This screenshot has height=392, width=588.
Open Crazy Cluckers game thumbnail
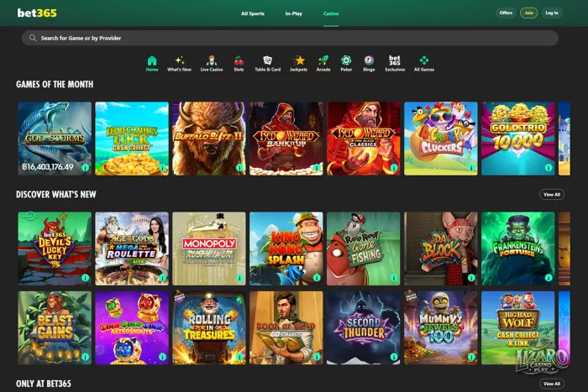pos(441,139)
